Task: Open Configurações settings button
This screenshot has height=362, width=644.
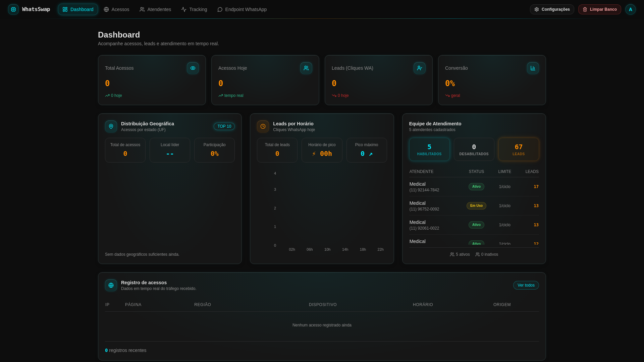Action: click(552, 9)
